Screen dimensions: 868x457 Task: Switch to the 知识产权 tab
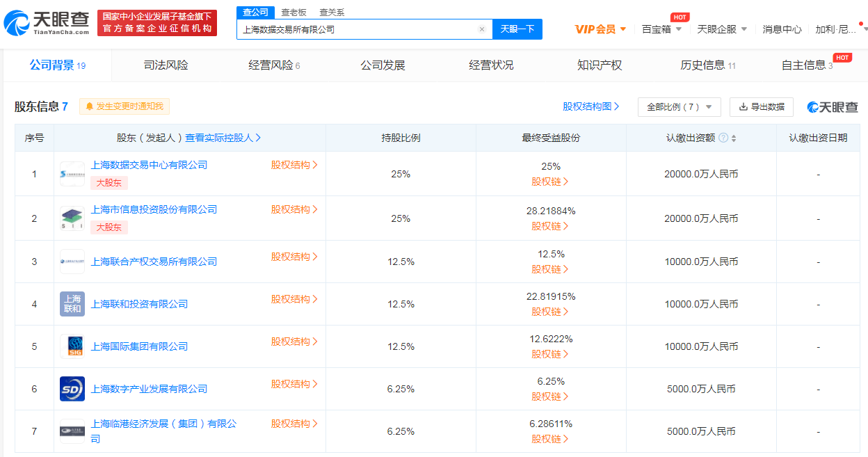coord(599,65)
